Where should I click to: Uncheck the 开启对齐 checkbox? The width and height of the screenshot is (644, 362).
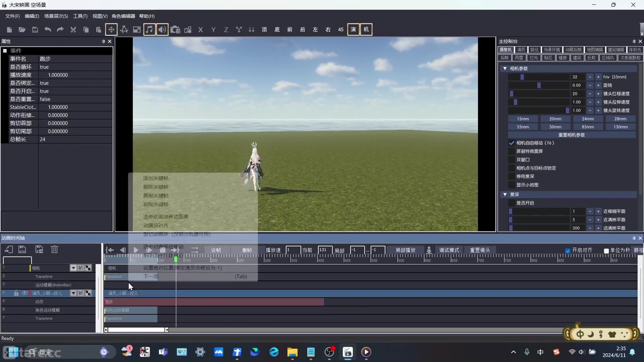click(568, 251)
